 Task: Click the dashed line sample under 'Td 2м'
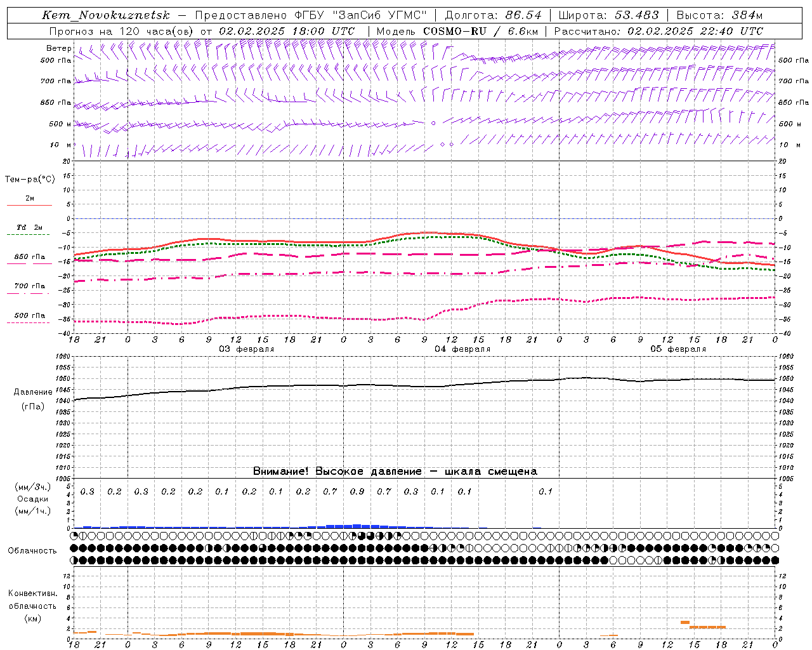29,234
